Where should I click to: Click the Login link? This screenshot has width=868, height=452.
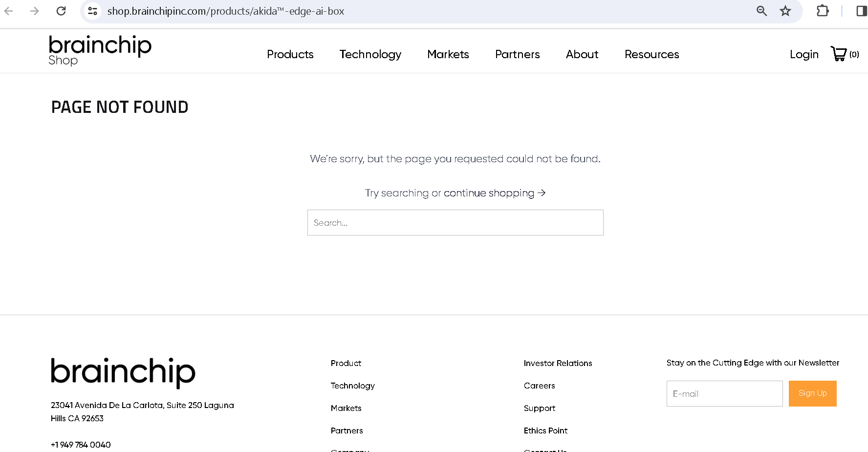click(x=803, y=54)
